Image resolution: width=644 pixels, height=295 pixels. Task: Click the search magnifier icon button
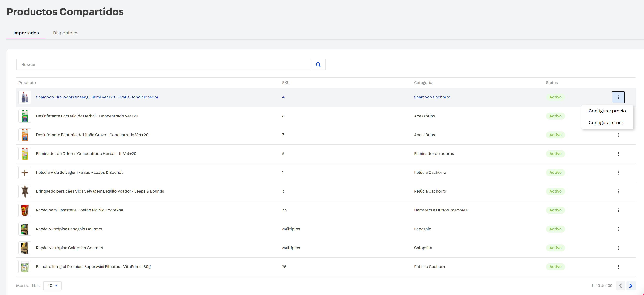(318, 65)
